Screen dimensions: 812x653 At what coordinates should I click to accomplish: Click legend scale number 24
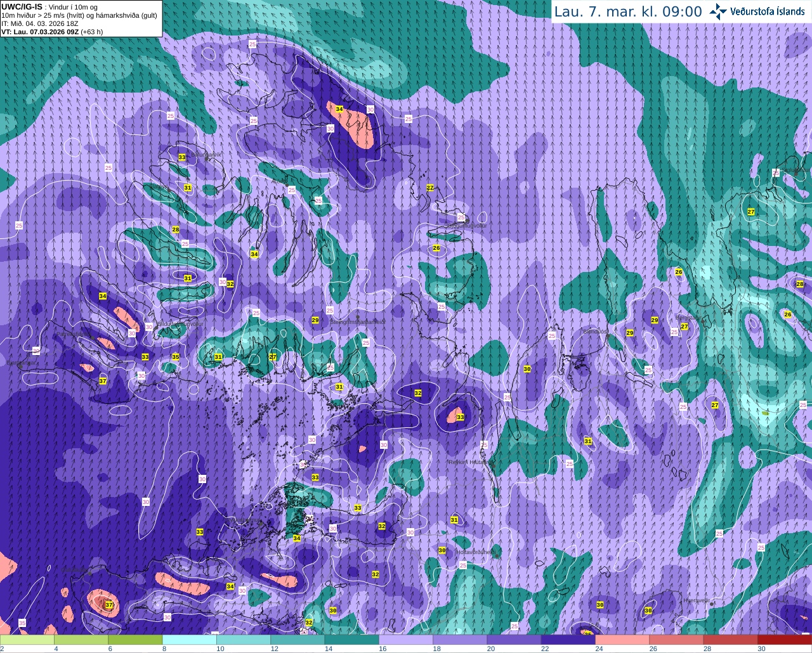(598, 649)
